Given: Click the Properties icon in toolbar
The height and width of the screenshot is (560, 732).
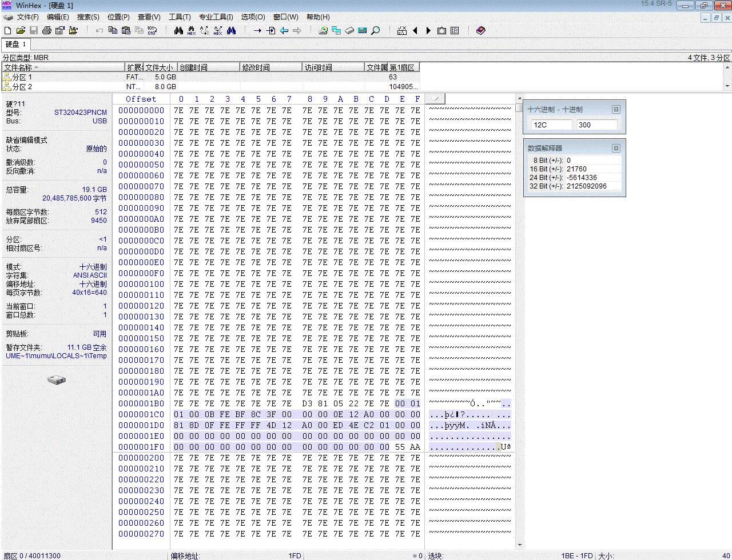Looking at the screenshot, I should tap(59, 30).
